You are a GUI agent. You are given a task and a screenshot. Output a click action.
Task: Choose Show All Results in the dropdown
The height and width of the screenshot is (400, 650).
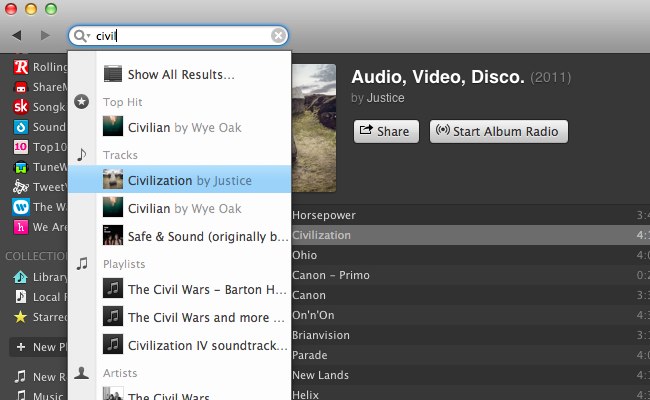pyautogui.click(x=180, y=74)
